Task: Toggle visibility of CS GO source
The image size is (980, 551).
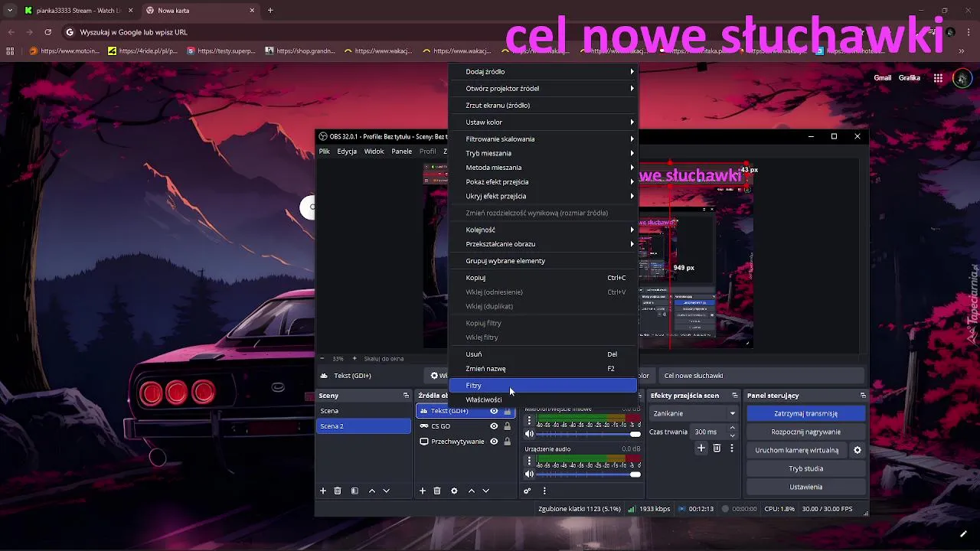Action: tap(494, 426)
